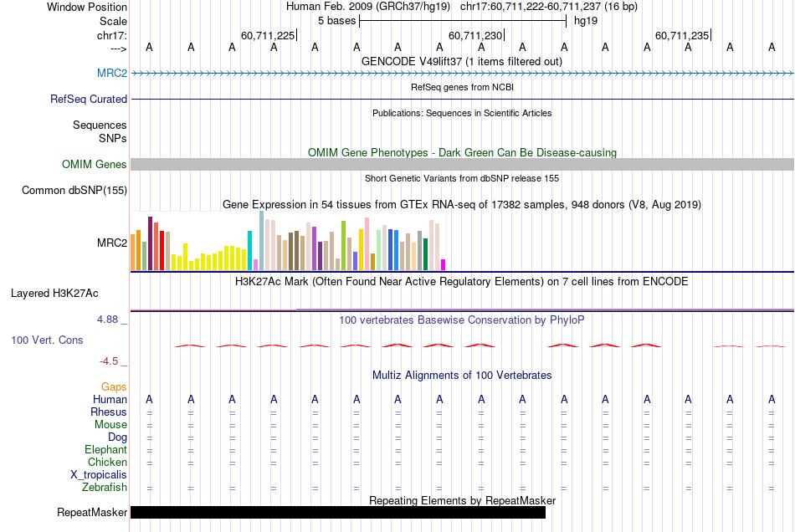Select the Human species row label
The width and height of the screenshot is (795, 532).
point(110,399)
